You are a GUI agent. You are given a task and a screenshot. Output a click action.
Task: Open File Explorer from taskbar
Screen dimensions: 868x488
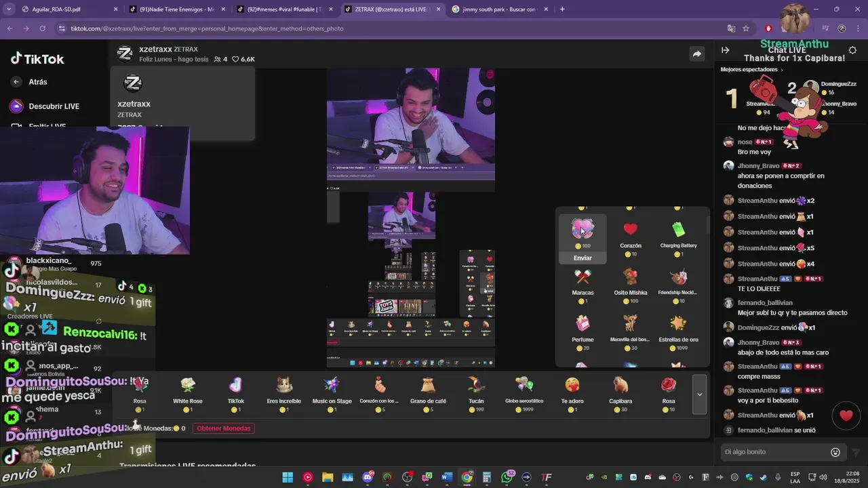pos(328,477)
